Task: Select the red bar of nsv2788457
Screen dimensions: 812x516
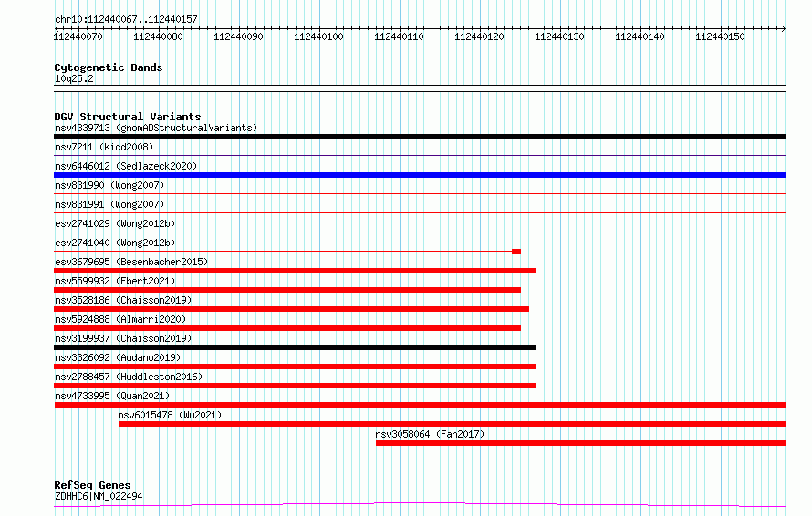Action: pyautogui.click(x=296, y=386)
